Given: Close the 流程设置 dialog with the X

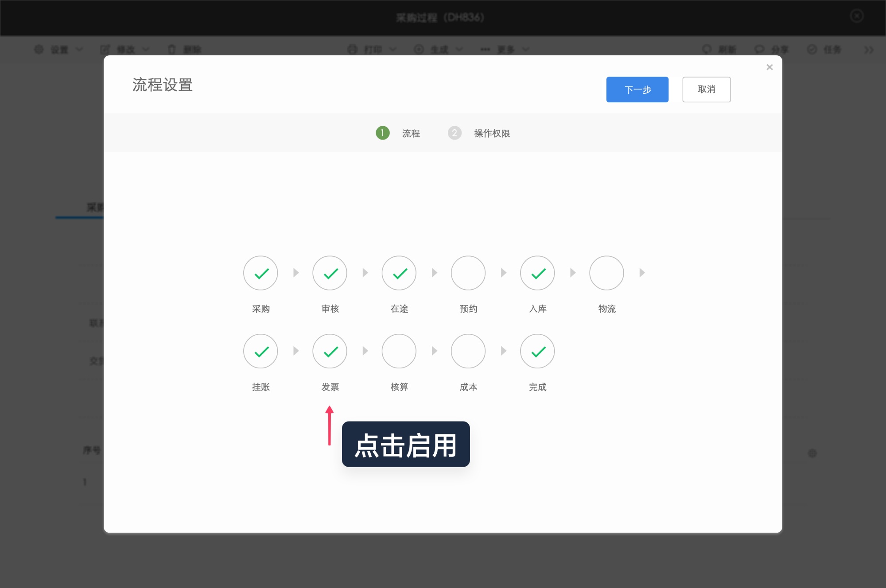Looking at the screenshot, I should click(x=769, y=67).
